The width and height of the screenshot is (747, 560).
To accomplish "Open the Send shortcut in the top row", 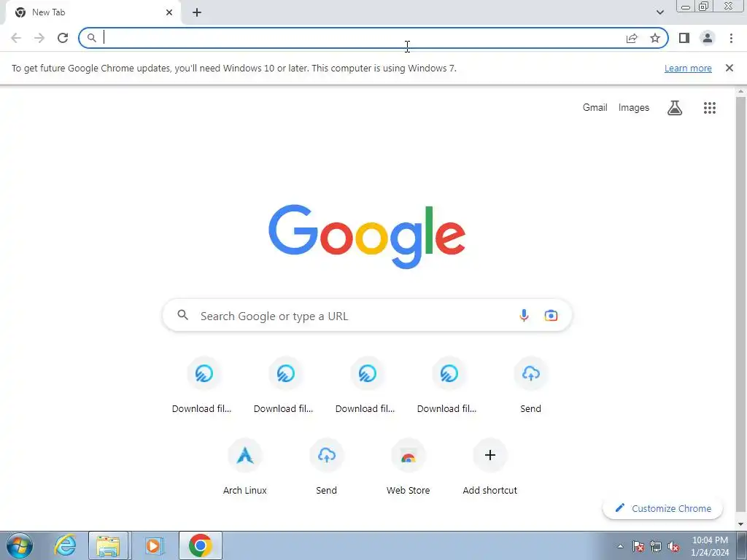I will (531, 386).
